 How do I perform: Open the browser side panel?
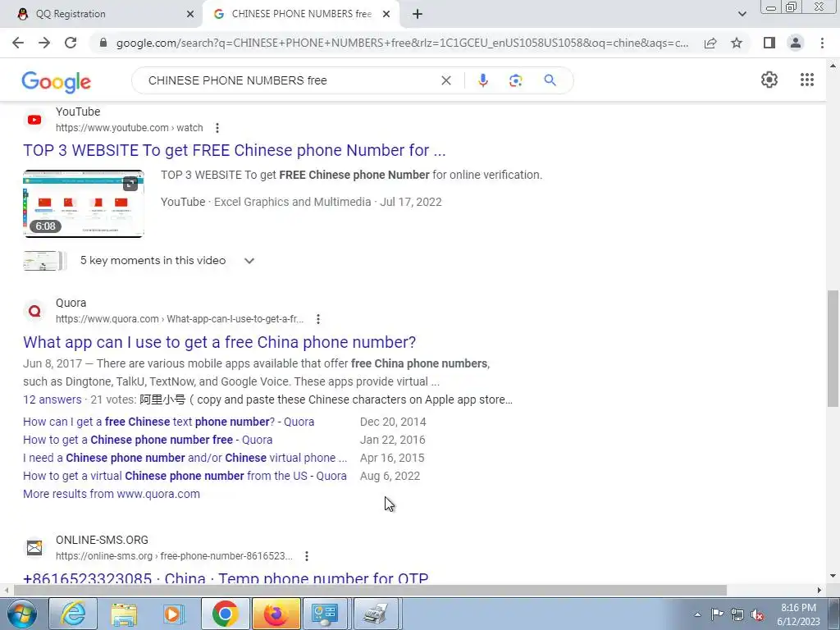[x=769, y=43]
